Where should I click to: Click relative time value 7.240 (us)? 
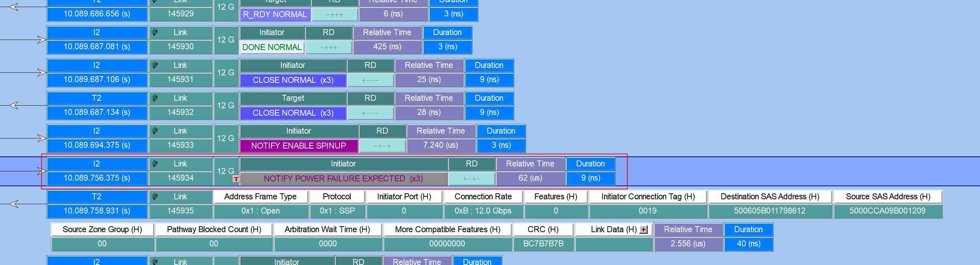(440, 145)
